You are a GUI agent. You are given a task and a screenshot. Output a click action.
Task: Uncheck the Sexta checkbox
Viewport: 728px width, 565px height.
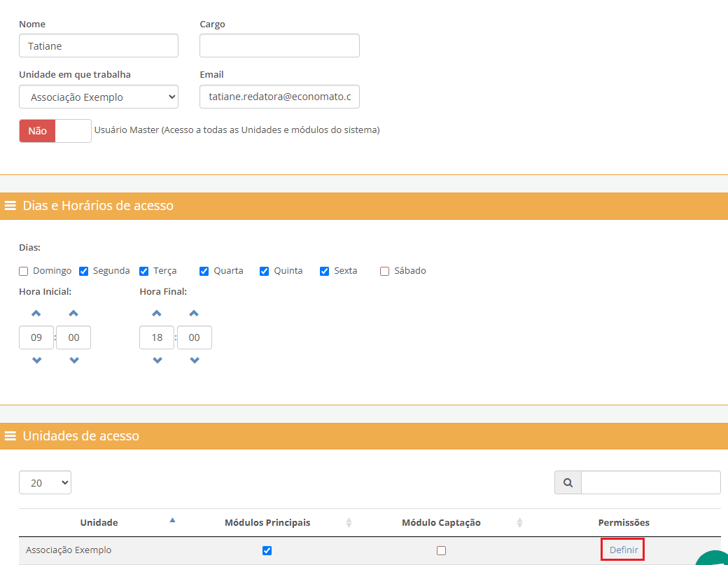pyautogui.click(x=325, y=271)
